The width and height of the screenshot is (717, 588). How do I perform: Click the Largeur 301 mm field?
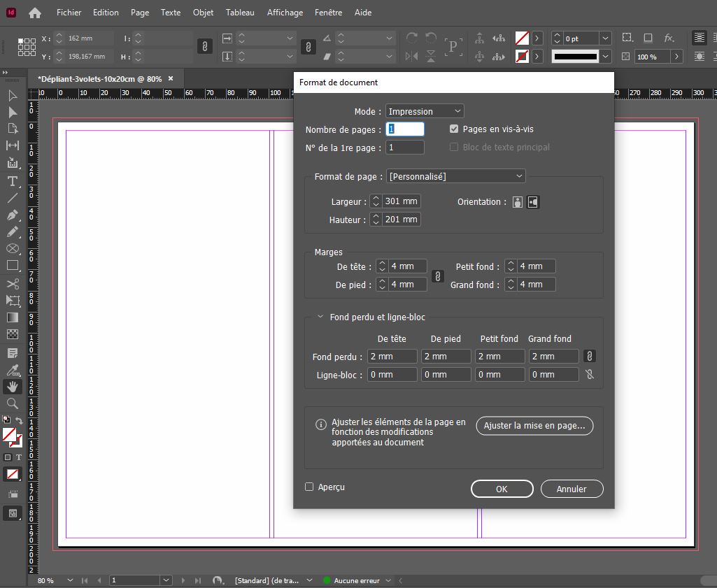click(402, 201)
